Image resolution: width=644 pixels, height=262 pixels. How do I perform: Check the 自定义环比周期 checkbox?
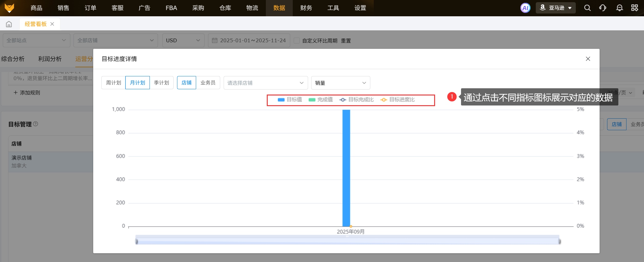[297, 40]
